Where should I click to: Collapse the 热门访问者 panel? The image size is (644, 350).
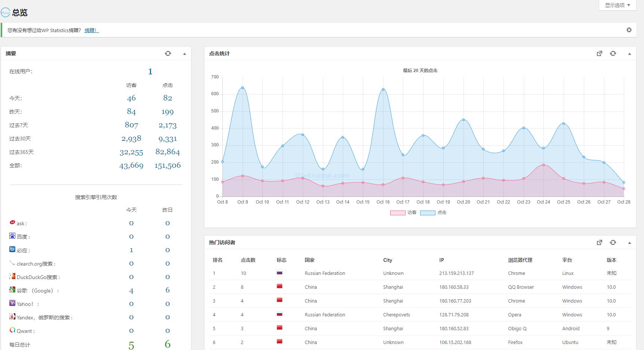629,243
